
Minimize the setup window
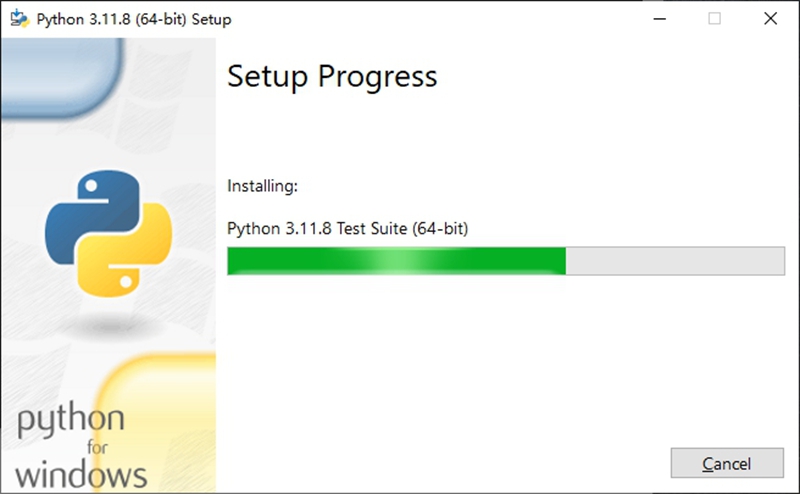pyautogui.click(x=660, y=19)
